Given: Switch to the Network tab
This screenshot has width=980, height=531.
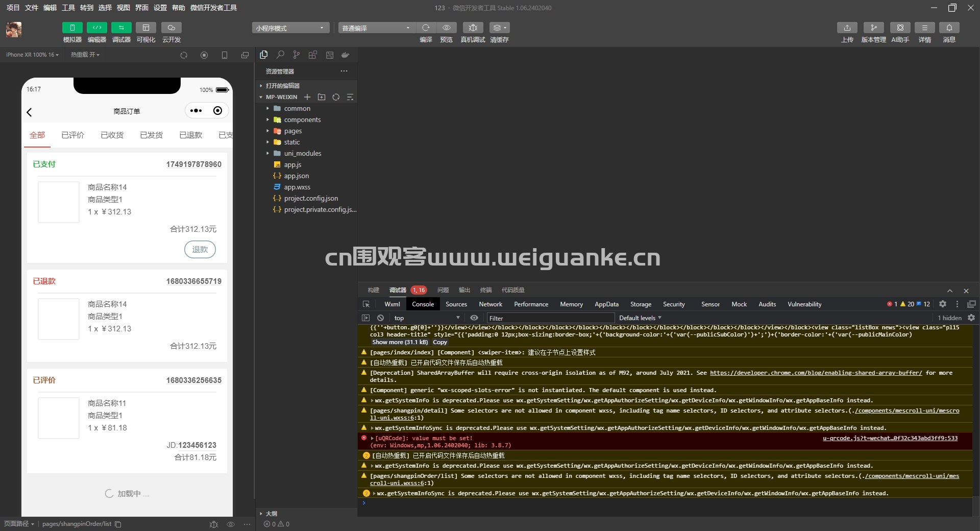Looking at the screenshot, I should (x=491, y=304).
